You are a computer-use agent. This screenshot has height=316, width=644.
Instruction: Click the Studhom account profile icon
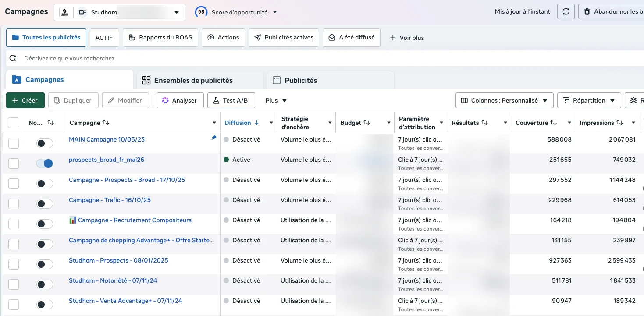pos(65,12)
